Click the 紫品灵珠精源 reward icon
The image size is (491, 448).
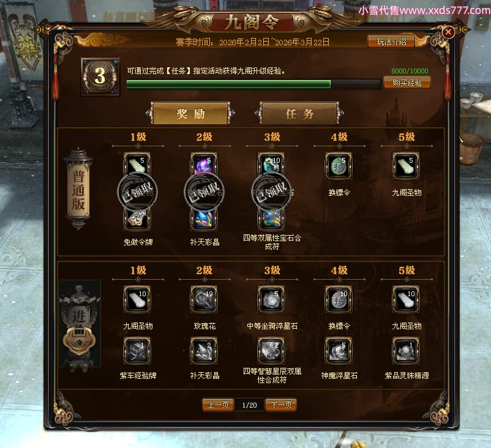pos(406,350)
